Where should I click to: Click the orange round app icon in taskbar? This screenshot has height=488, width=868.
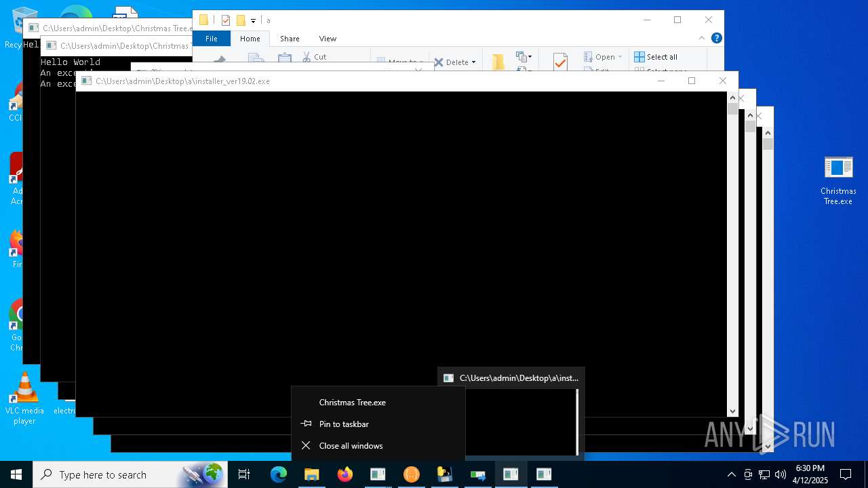coord(412,474)
